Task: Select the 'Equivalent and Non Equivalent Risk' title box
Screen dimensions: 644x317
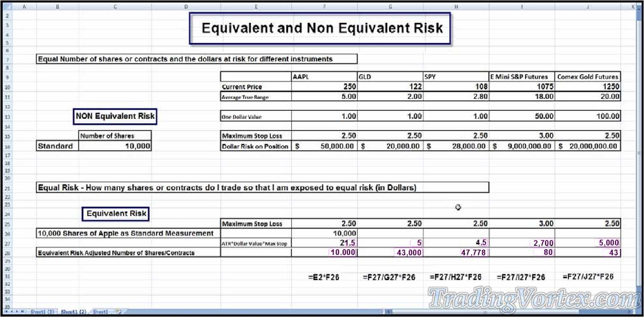Action: tap(320, 28)
